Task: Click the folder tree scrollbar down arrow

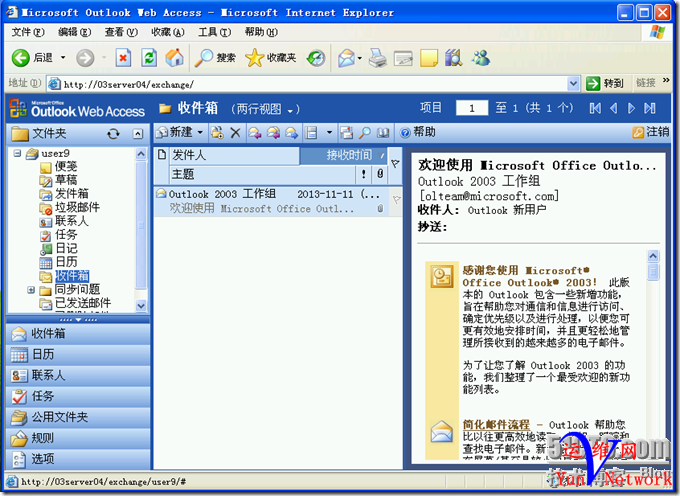Action: (x=141, y=306)
